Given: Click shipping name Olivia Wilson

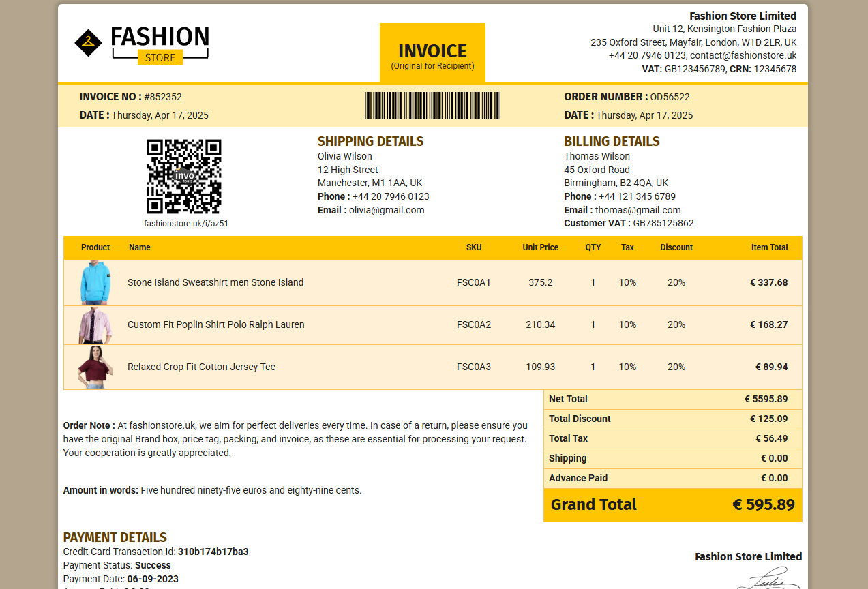Looking at the screenshot, I should (x=345, y=156).
